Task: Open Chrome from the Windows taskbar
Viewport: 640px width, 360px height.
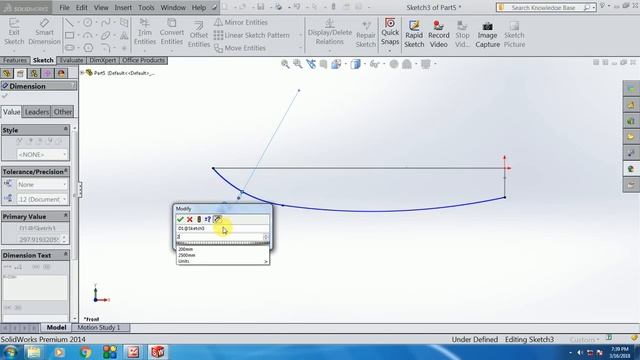Action: tap(85, 352)
